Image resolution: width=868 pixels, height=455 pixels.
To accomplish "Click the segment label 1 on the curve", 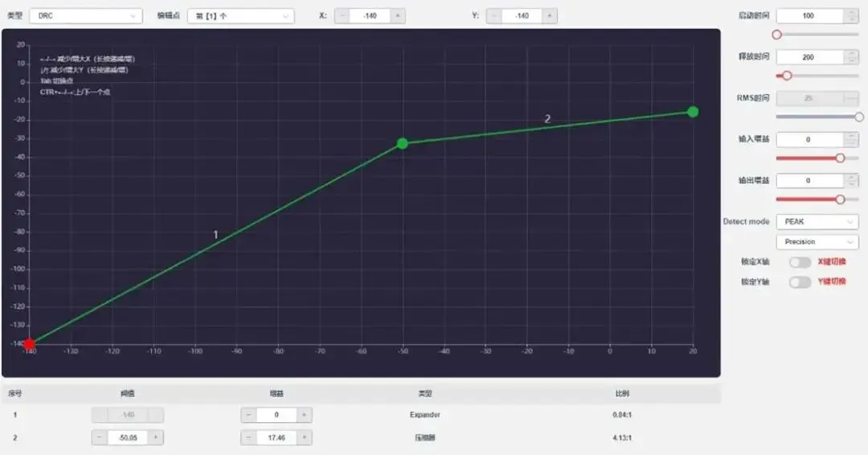I will click(x=216, y=235).
